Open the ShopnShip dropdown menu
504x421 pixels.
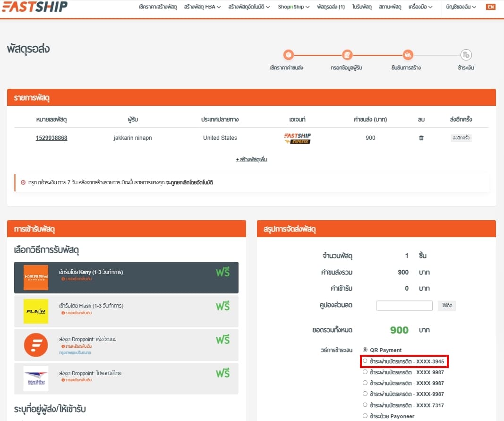coord(293,7)
